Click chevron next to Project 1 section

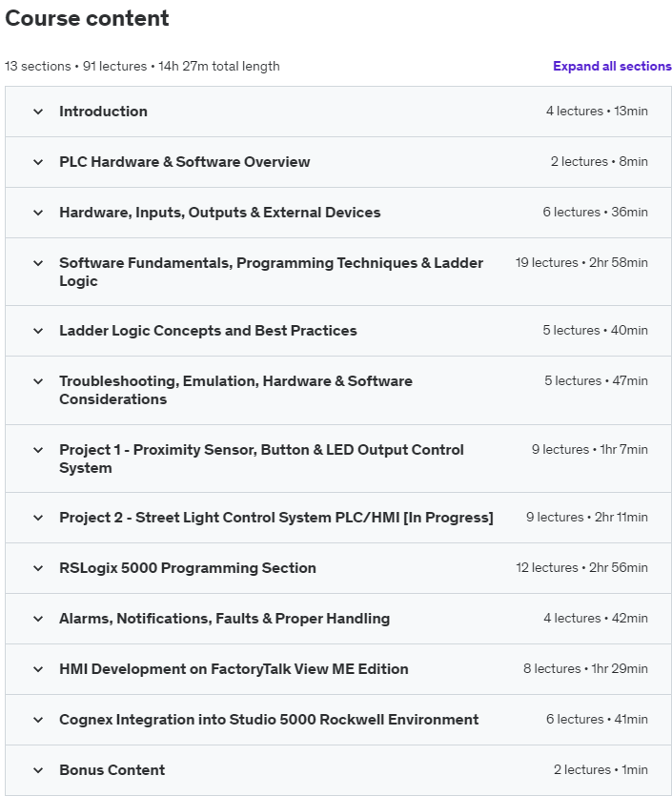click(x=38, y=450)
